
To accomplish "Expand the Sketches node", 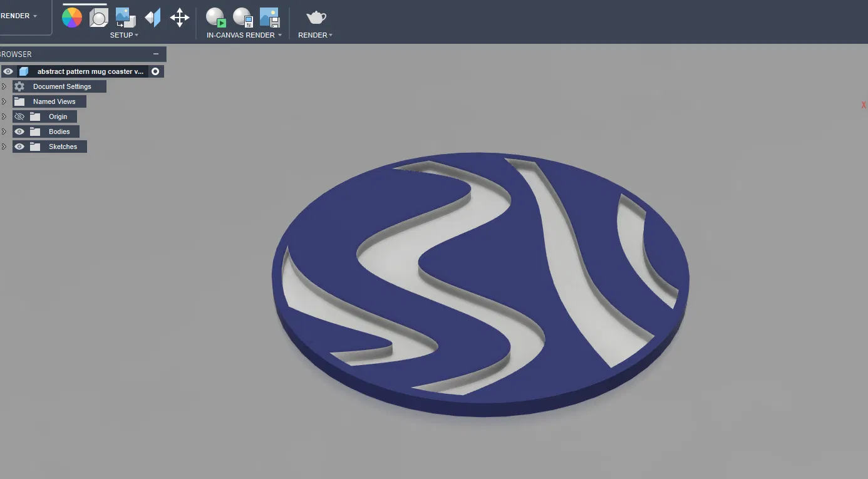I will [x=4, y=147].
